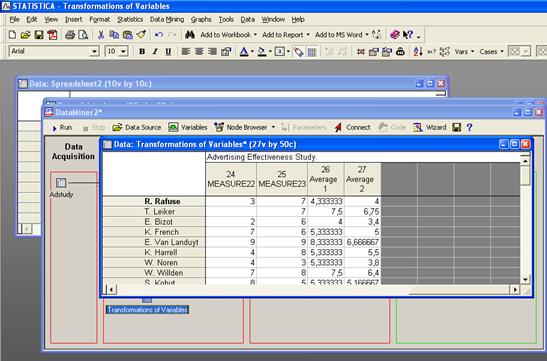Expand the Add to Report dropdown

(308, 35)
